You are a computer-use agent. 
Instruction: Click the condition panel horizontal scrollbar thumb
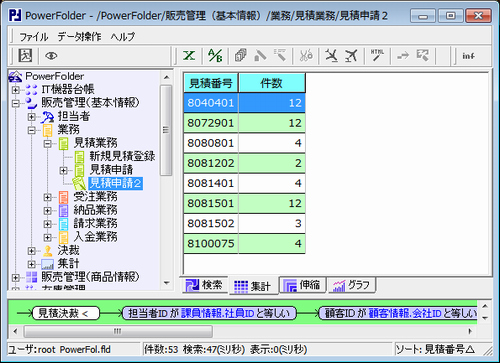(118, 331)
